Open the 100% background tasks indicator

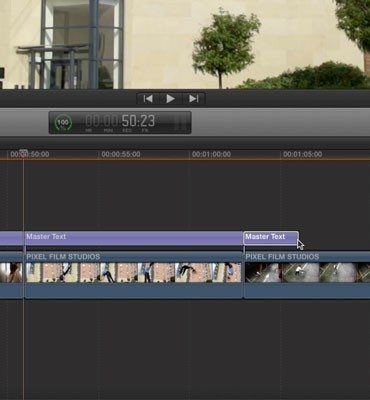[63, 123]
